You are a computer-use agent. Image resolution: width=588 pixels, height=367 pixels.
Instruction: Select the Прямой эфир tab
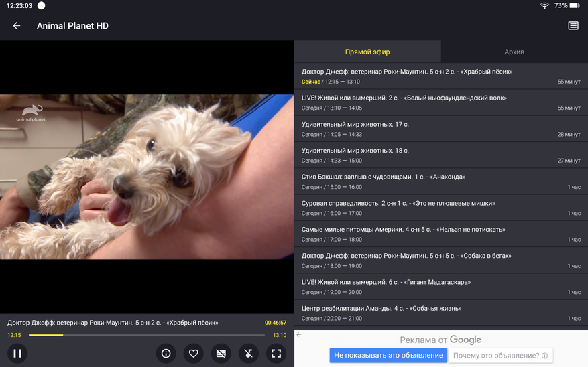pyautogui.click(x=367, y=52)
